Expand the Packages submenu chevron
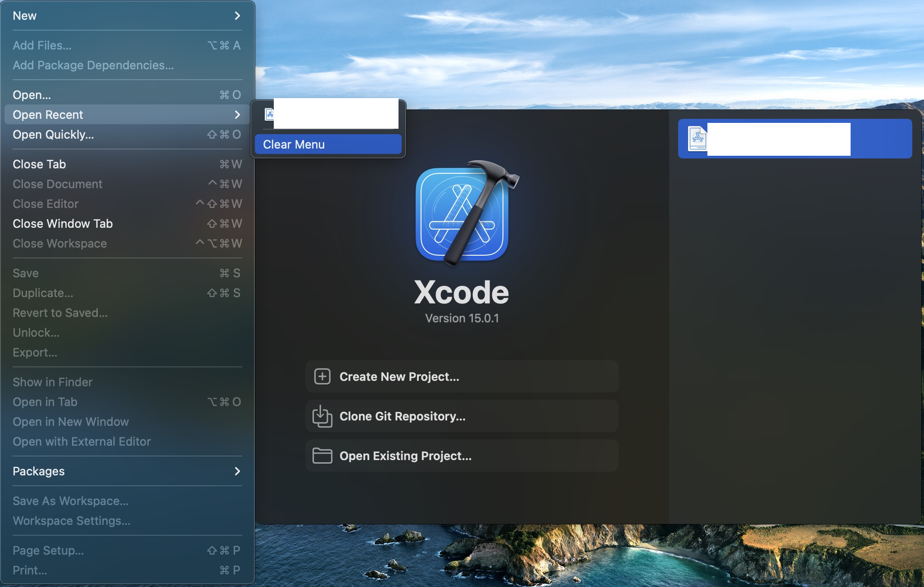The width and height of the screenshot is (924, 587). [x=237, y=471]
